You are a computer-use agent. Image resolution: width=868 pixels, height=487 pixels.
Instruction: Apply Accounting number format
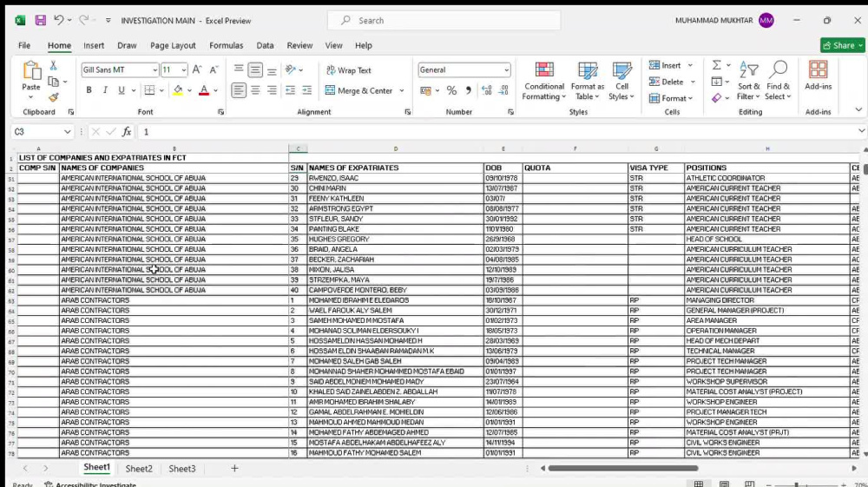(x=425, y=90)
